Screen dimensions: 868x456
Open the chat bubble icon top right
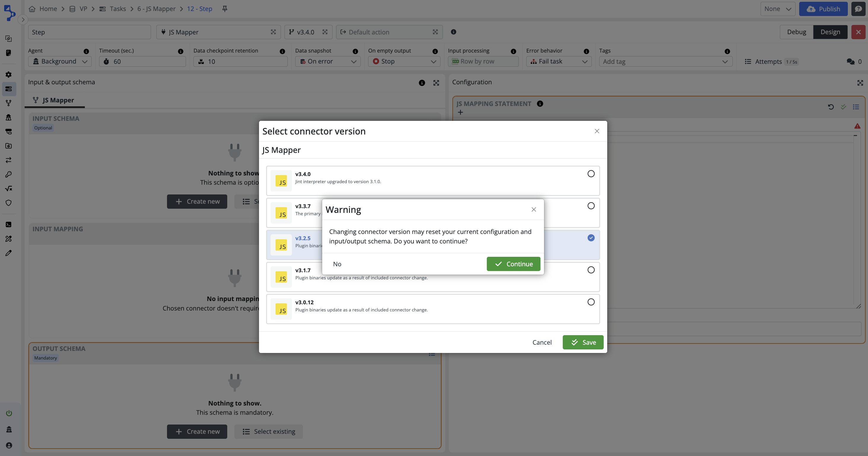(858, 9)
